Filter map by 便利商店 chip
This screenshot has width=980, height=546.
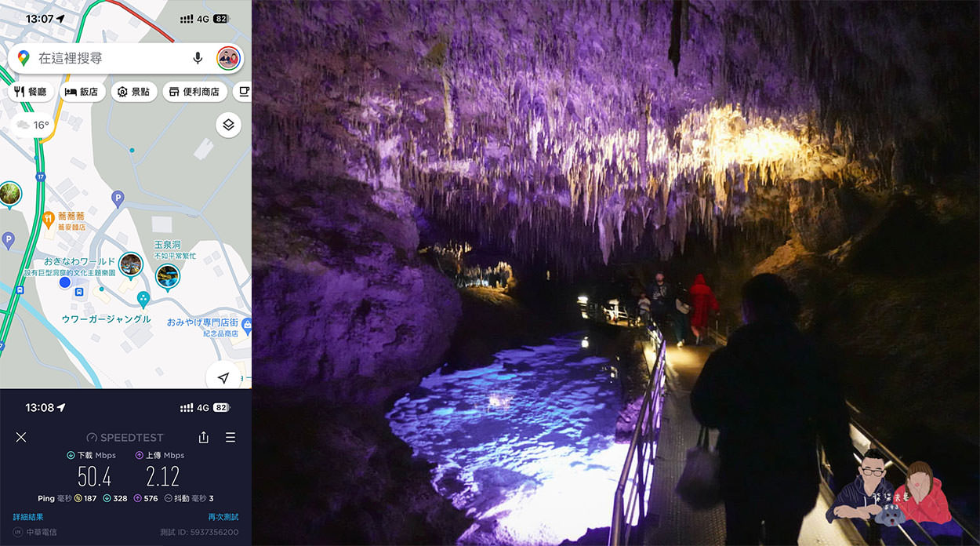pos(194,92)
